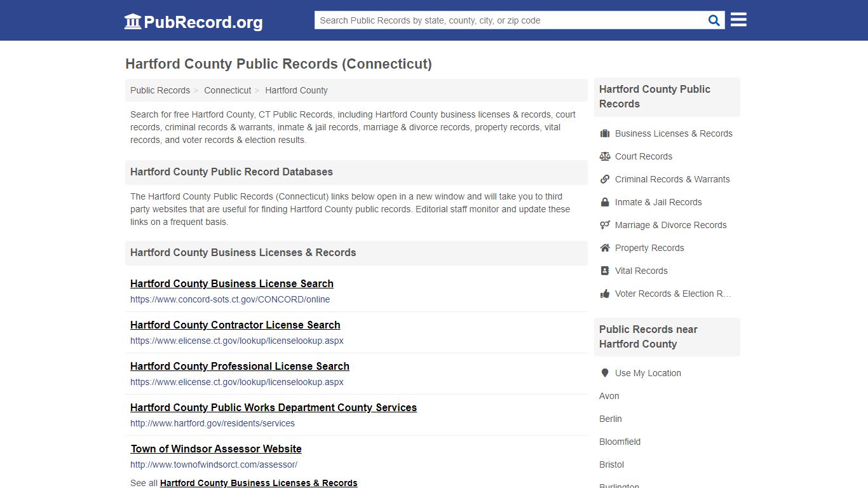868x488 pixels.
Task: Click the thumbs-up icon beside Voter Records
Action: [605, 294]
